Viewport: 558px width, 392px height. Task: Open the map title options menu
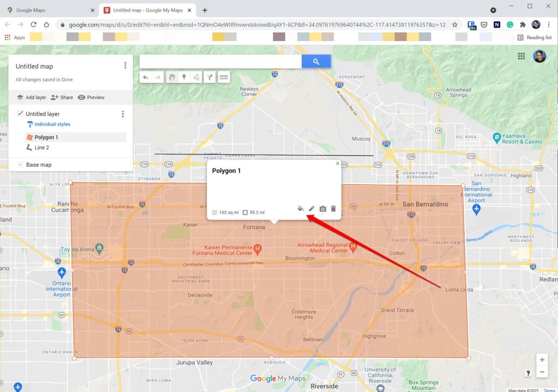pyautogui.click(x=125, y=65)
